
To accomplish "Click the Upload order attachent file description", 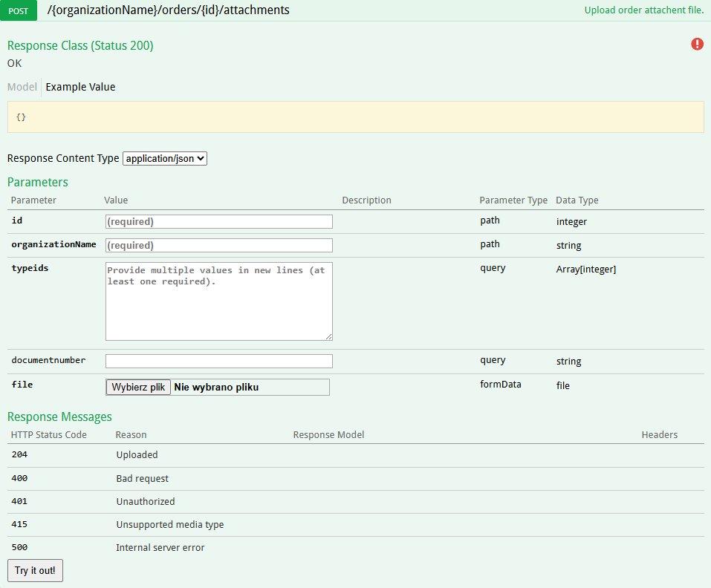I will pos(643,10).
